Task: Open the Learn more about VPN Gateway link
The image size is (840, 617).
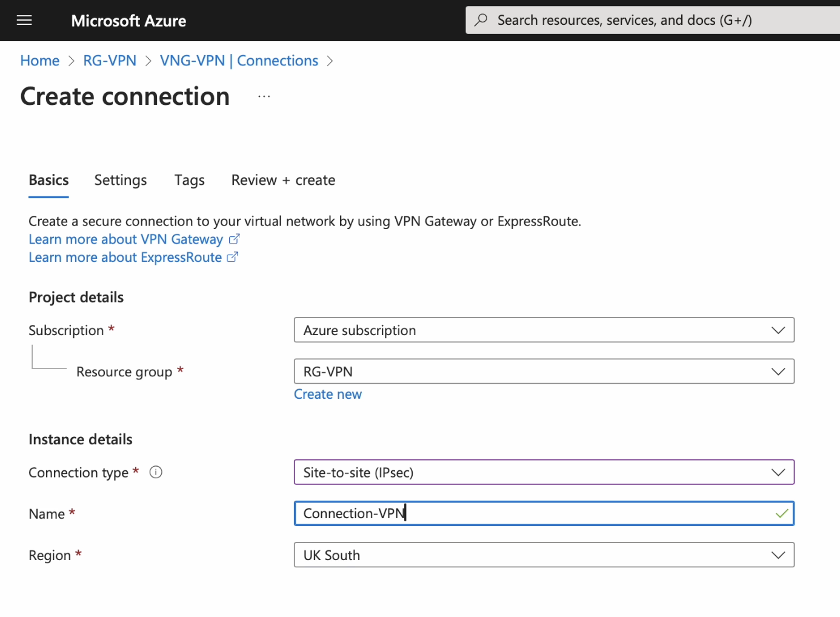Action: pos(125,239)
